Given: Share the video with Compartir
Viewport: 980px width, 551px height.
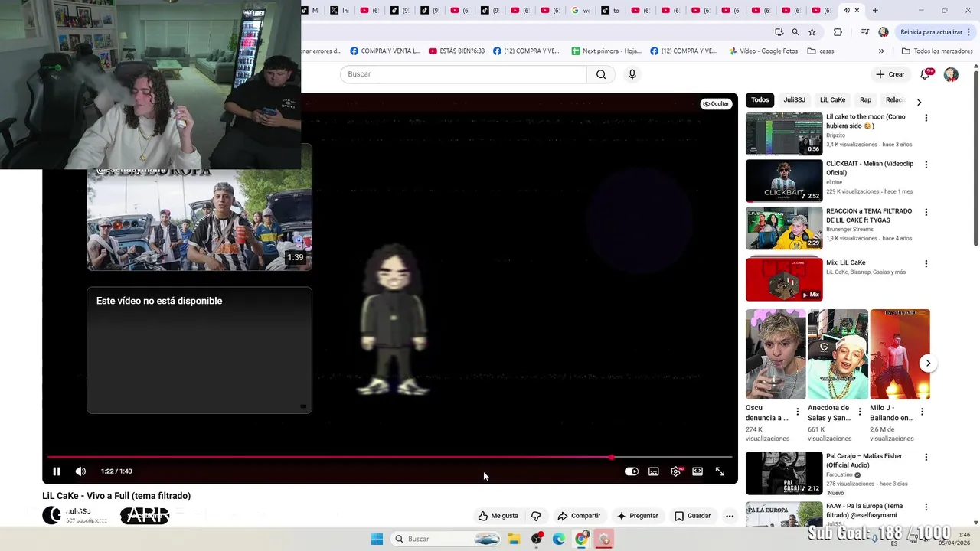Looking at the screenshot, I should [579, 516].
